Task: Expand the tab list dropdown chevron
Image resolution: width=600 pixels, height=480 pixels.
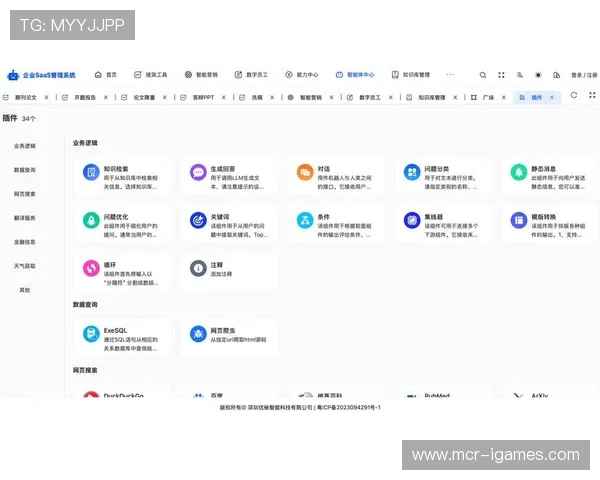Action: pyautogui.click(x=590, y=96)
